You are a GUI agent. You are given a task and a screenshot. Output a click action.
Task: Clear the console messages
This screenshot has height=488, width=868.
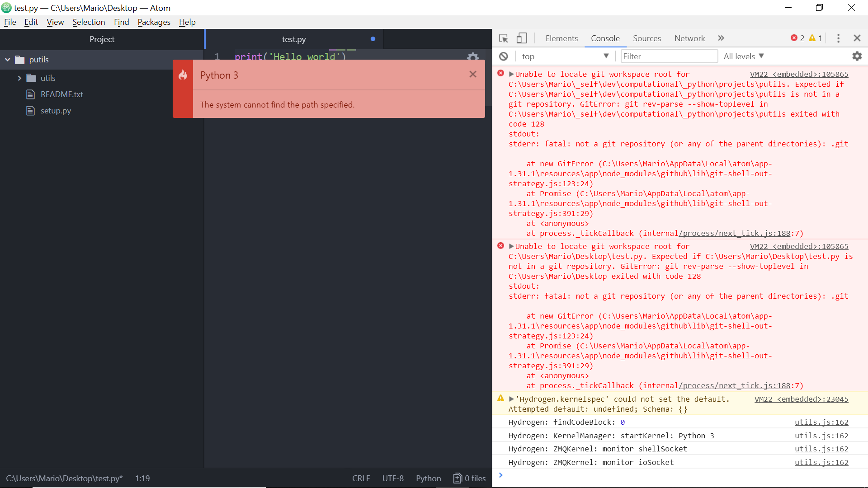[504, 56]
